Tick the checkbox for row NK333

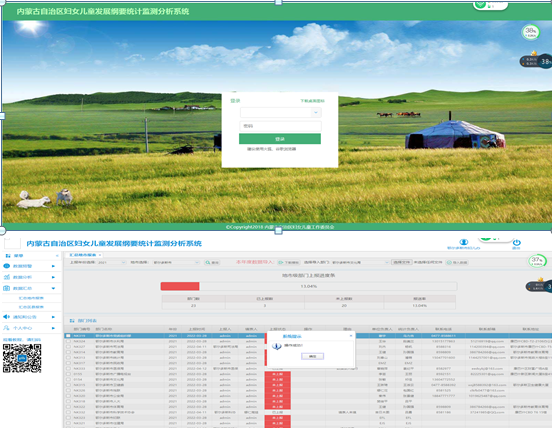click(68, 369)
